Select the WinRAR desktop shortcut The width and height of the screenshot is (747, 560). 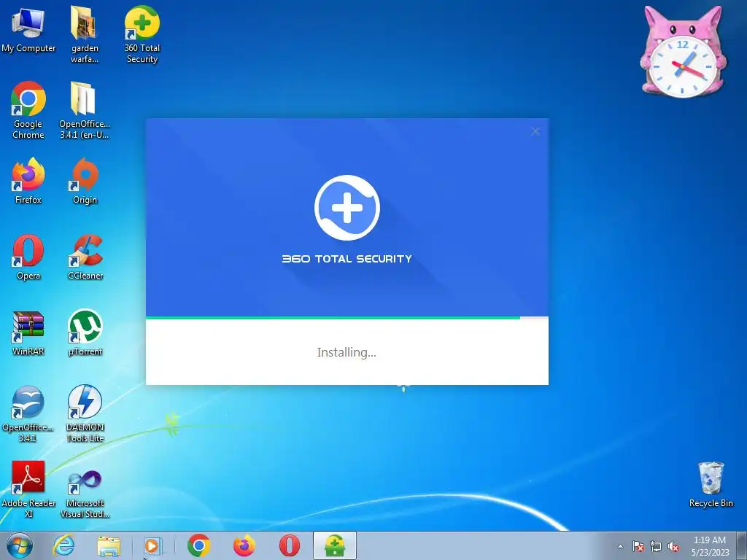tap(28, 332)
